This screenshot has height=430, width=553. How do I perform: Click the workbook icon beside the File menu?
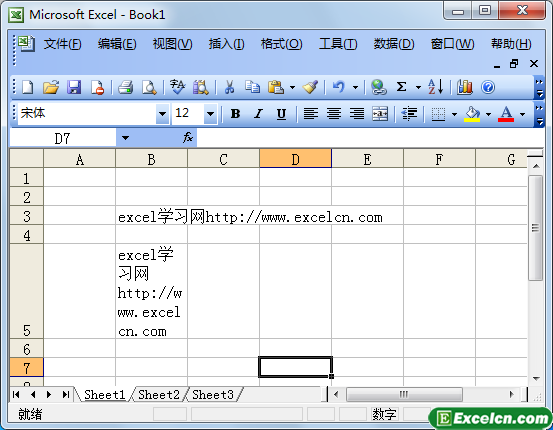[x=25, y=44]
